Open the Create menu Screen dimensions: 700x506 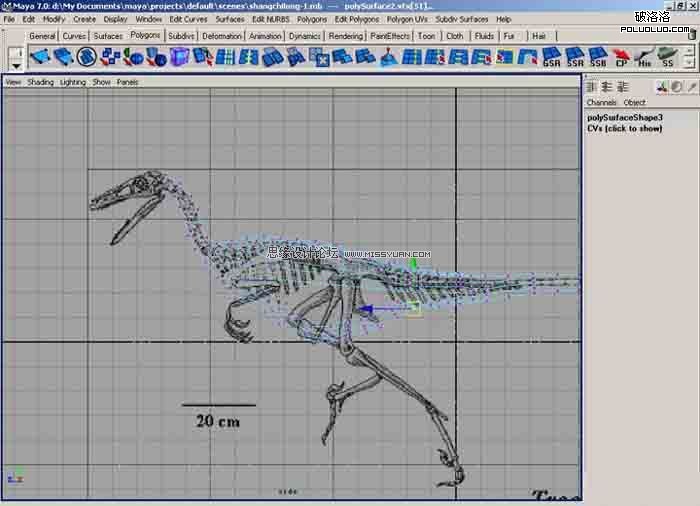[x=84, y=19]
